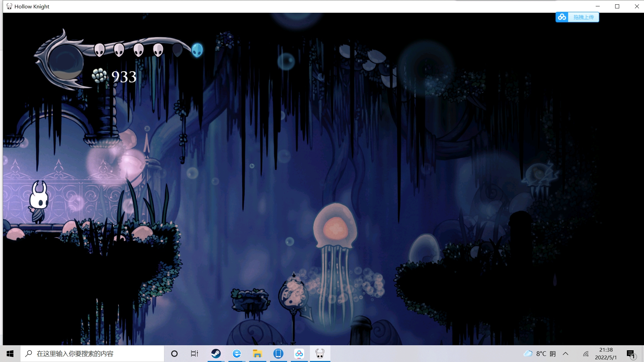Screen dimensions: 644x362
Task: Open Task View on the taskbar
Action: (x=195, y=354)
